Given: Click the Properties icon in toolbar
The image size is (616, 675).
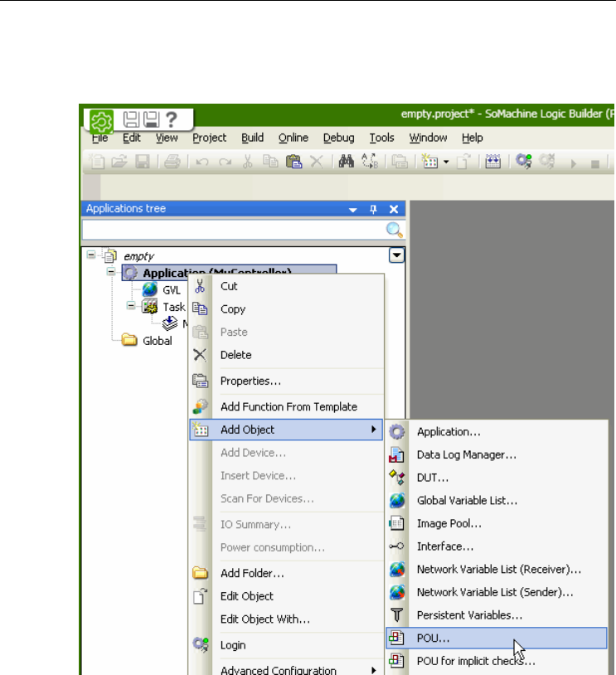Looking at the screenshot, I should coord(400,162).
